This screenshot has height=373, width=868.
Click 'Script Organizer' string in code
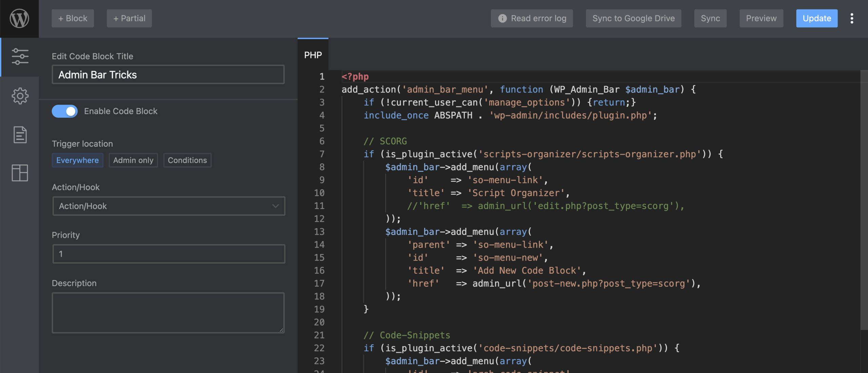[516, 193]
